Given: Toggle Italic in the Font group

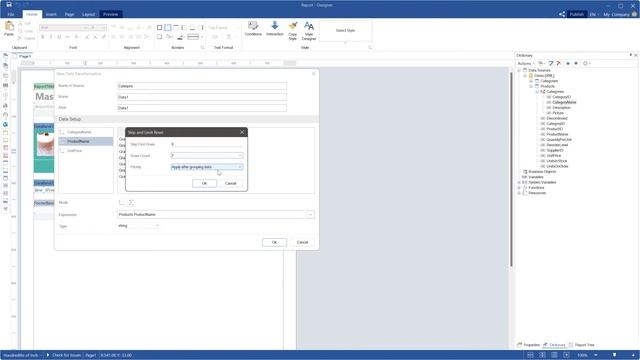Looking at the screenshot, I should 51,37.
